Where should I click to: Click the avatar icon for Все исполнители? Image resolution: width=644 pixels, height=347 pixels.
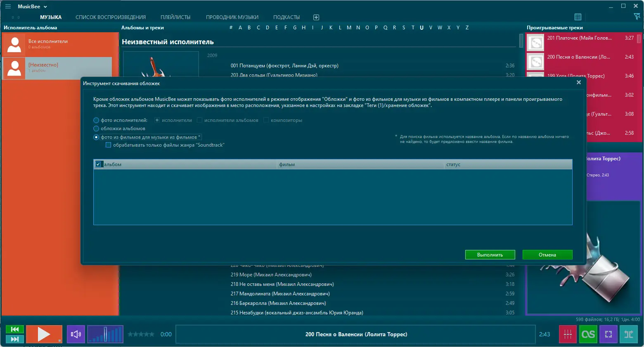[14, 44]
